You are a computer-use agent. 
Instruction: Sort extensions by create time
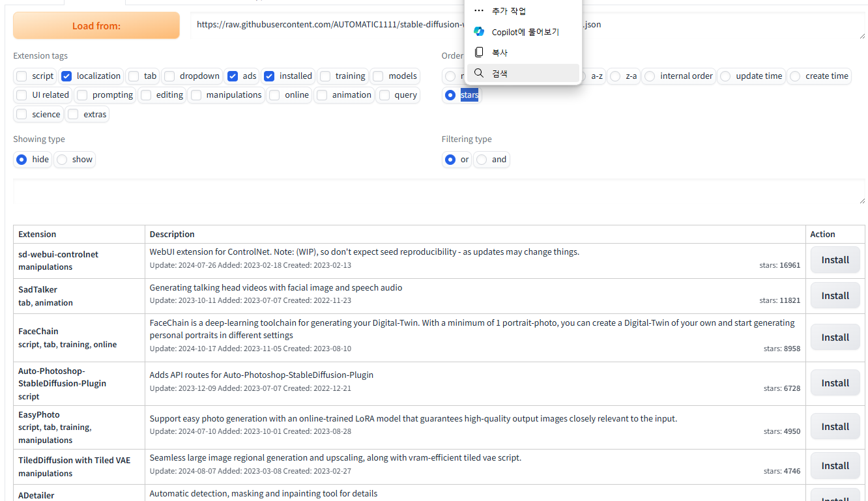click(795, 76)
